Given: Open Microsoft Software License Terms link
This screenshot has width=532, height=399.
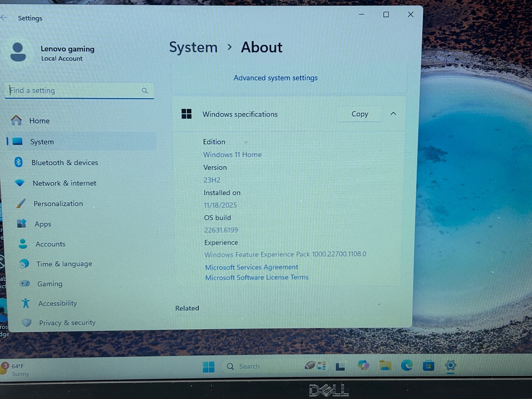Looking at the screenshot, I should pyautogui.click(x=257, y=278).
